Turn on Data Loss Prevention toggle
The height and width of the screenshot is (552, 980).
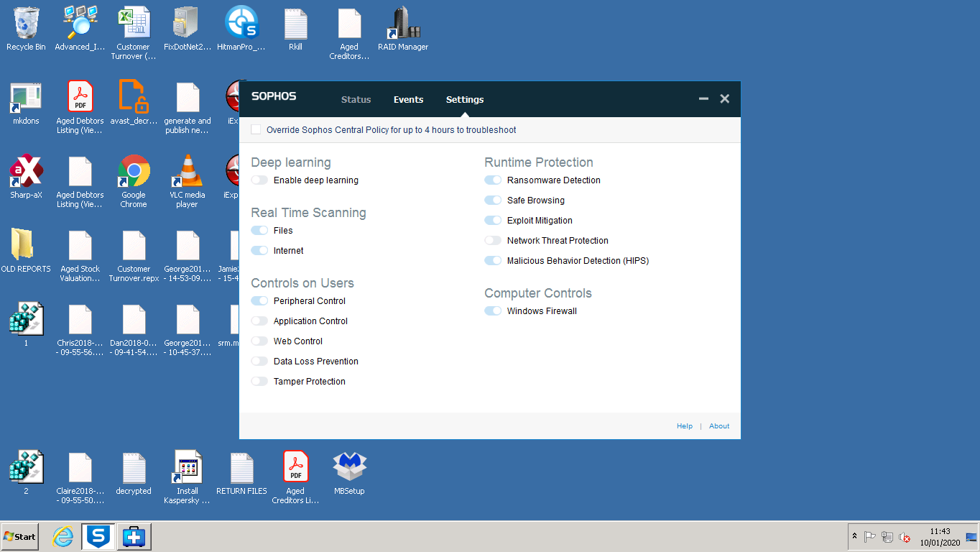click(259, 362)
